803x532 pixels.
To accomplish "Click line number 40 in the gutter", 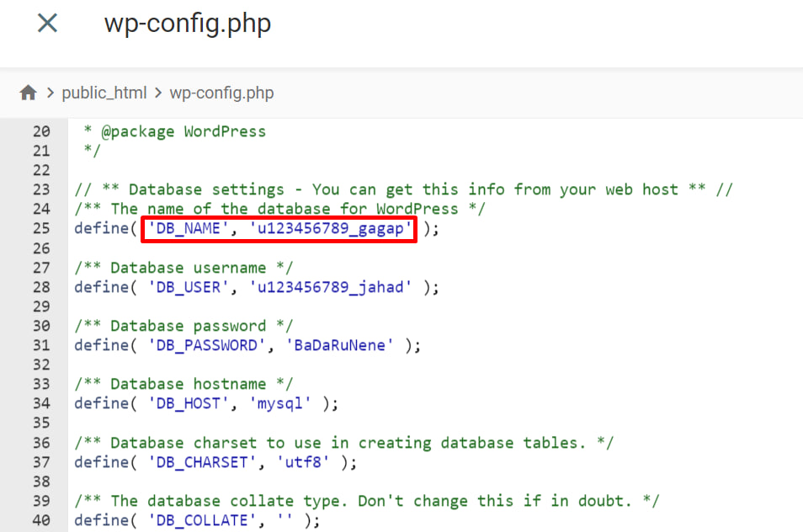I will [41, 520].
